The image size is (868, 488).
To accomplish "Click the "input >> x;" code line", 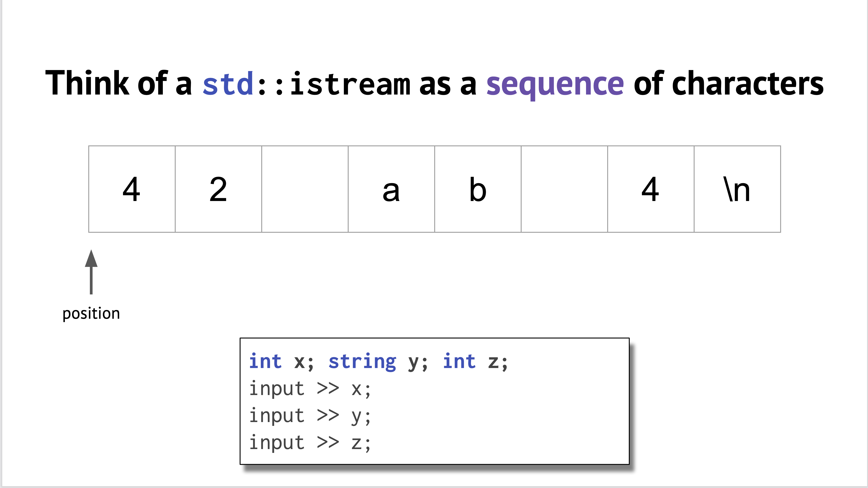I will (x=310, y=389).
